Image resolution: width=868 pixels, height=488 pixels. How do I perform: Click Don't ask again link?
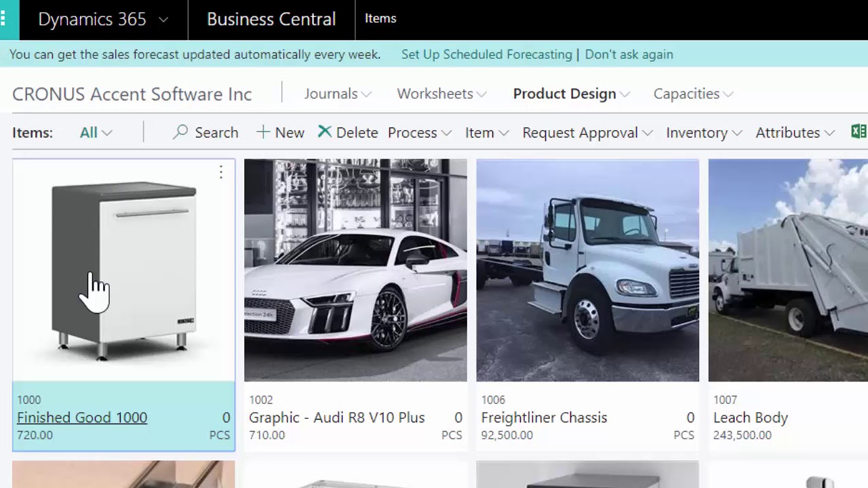629,54
